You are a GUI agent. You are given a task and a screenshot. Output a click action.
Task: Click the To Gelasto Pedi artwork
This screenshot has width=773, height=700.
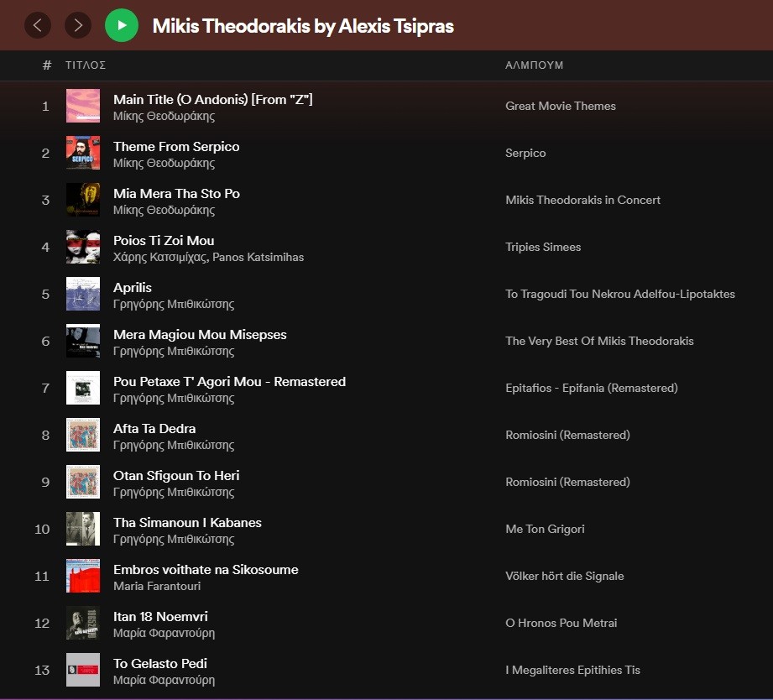point(83,670)
